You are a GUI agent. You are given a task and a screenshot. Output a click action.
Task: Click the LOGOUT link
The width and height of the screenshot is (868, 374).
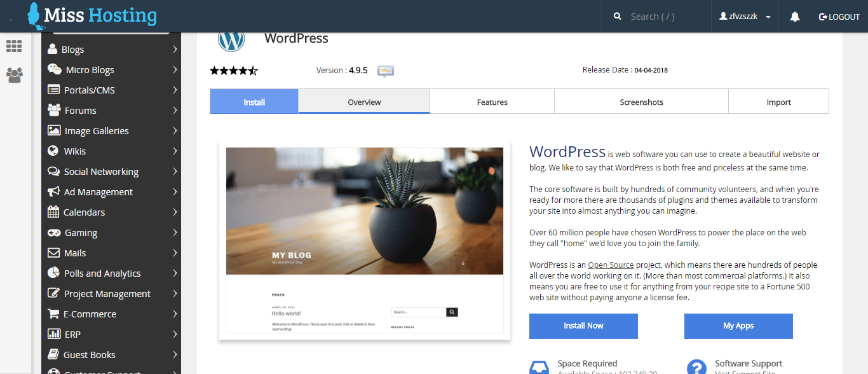(x=839, y=17)
